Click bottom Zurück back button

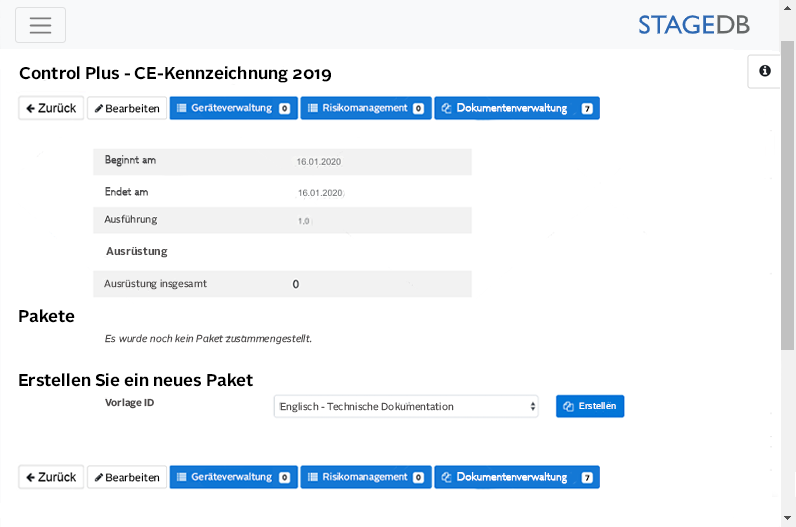[51, 477]
